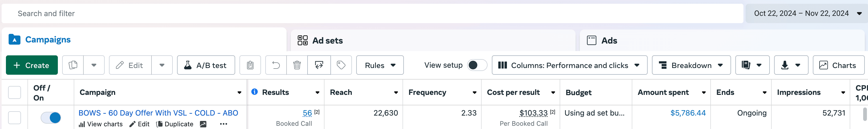Switch to the Ad sets tab

[x=327, y=41]
